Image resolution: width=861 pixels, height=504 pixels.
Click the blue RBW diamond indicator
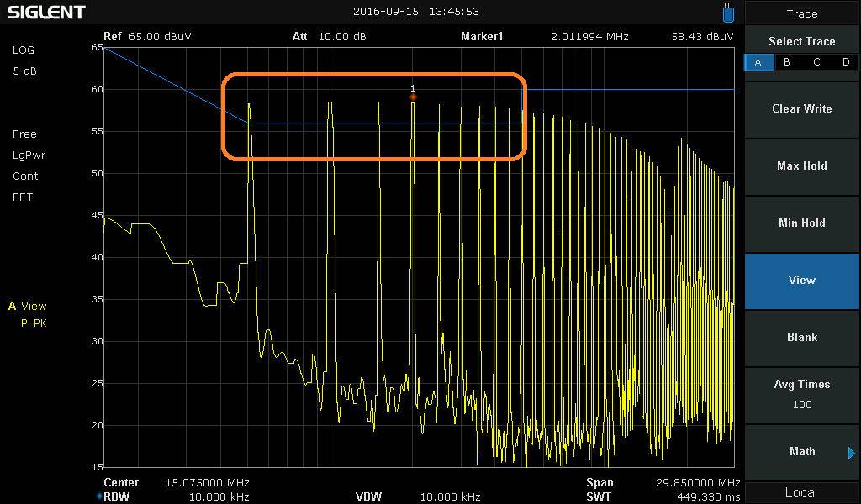pyautogui.click(x=98, y=496)
